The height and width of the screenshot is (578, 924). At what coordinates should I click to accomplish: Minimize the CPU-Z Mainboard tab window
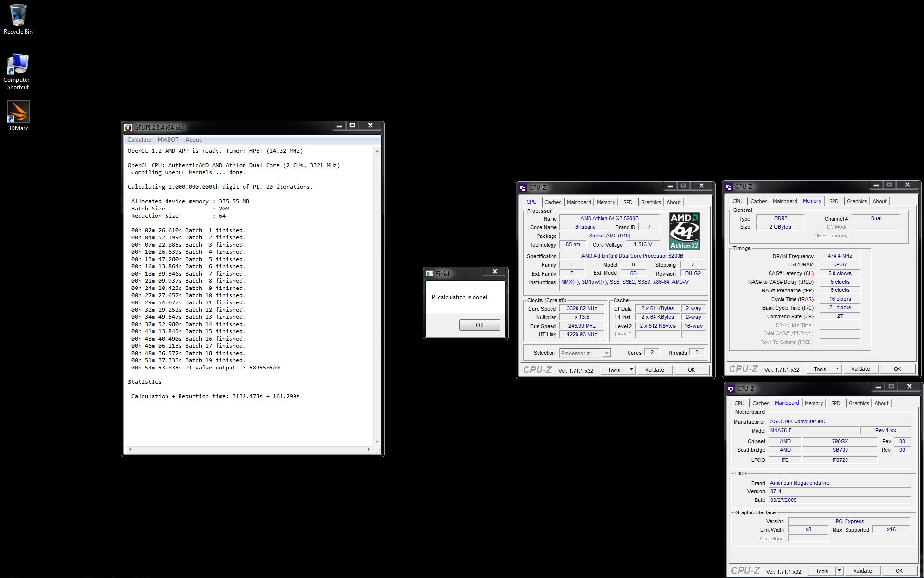point(878,387)
